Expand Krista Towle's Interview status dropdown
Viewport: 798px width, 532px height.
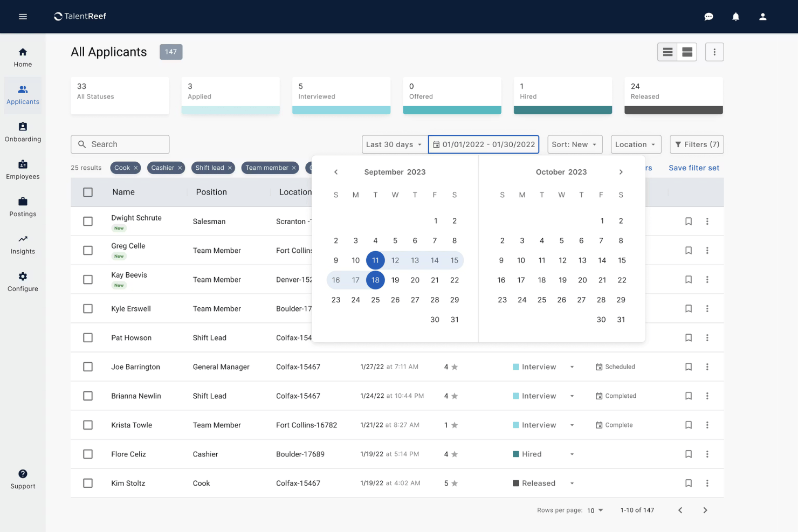(x=572, y=425)
